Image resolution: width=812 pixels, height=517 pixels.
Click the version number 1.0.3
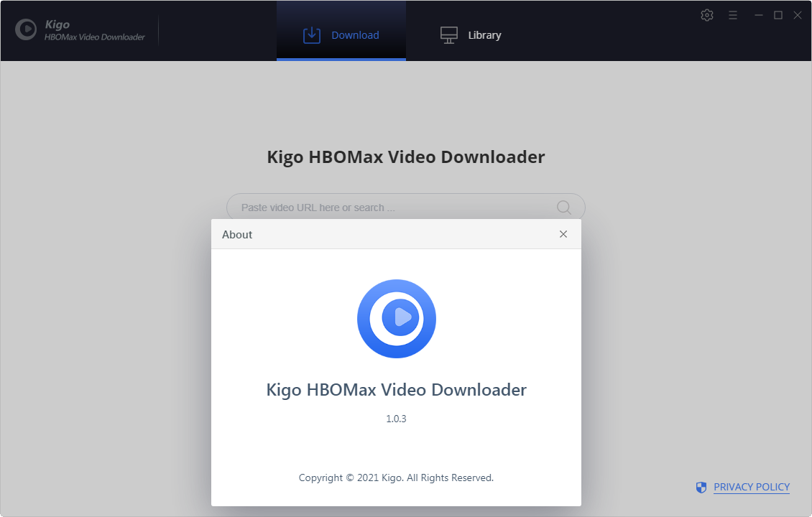396,419
